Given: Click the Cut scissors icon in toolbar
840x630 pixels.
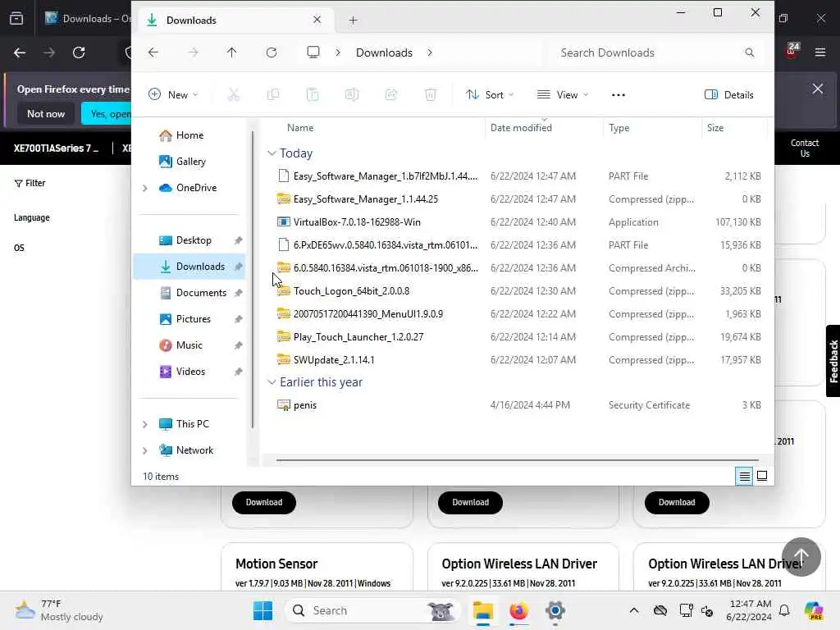Looking at the screenshot, I should (x=234, y=95).
